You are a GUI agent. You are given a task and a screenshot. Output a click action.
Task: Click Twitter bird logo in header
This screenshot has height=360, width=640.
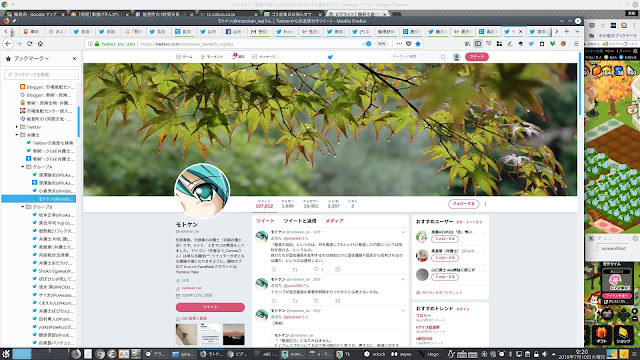330,57
